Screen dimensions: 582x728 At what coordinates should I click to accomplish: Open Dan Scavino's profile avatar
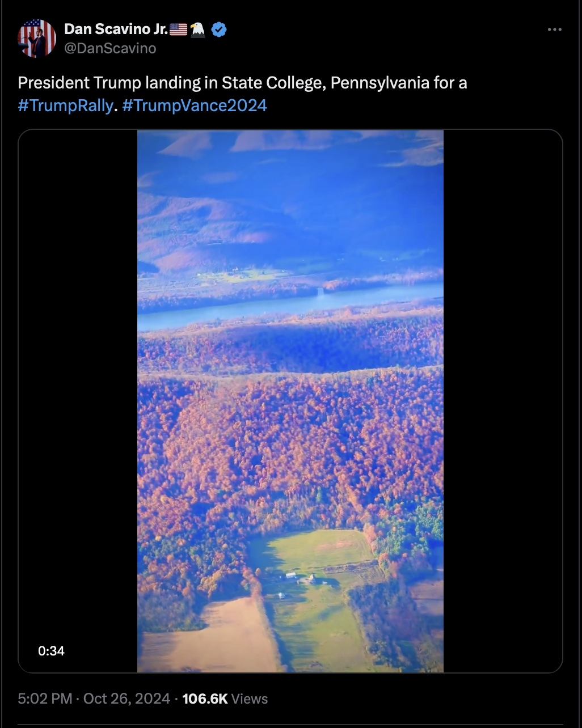coord(37,38)
